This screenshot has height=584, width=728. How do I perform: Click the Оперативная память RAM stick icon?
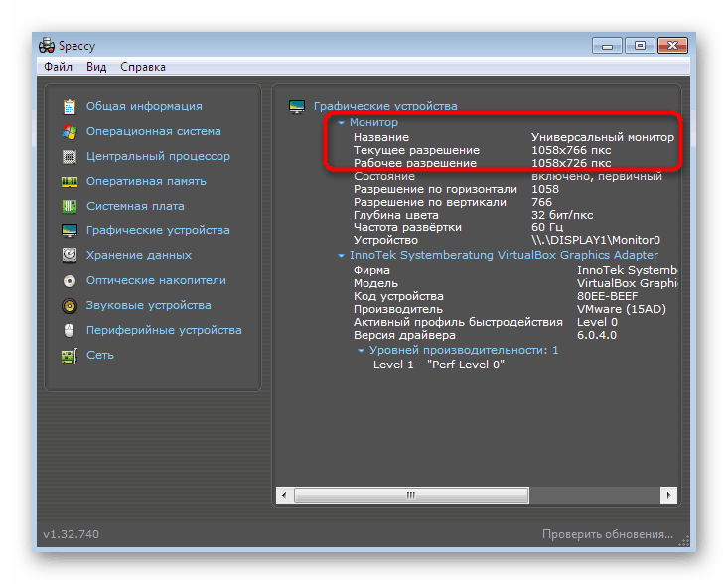point(70,182)
